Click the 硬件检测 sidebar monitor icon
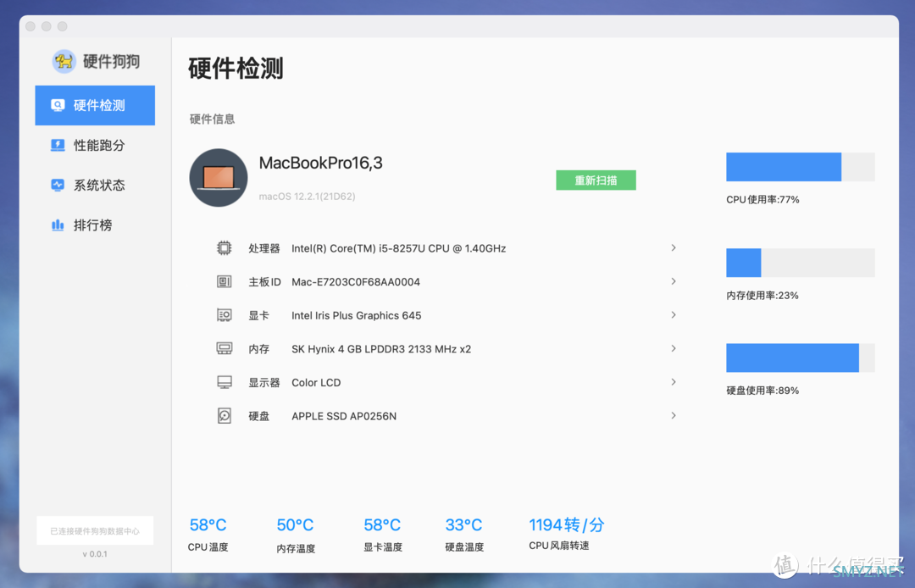Viewport: 915px width, 588px height. [58, 106]
